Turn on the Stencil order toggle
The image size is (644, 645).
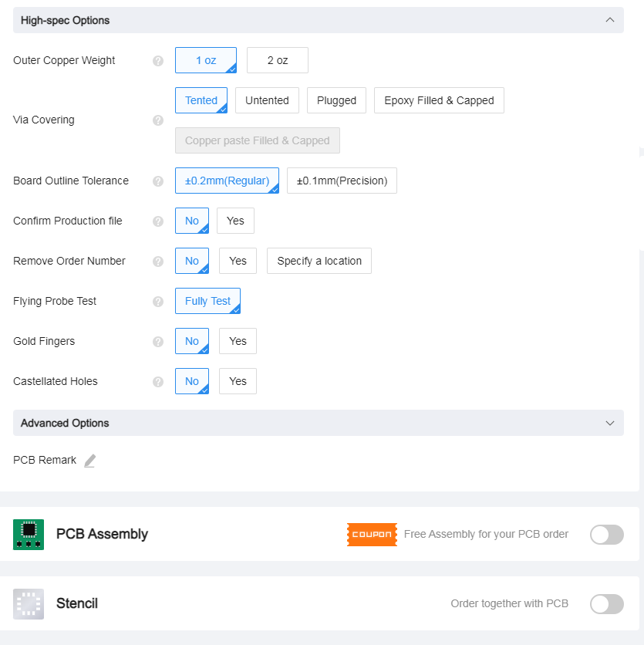[606, 604]
